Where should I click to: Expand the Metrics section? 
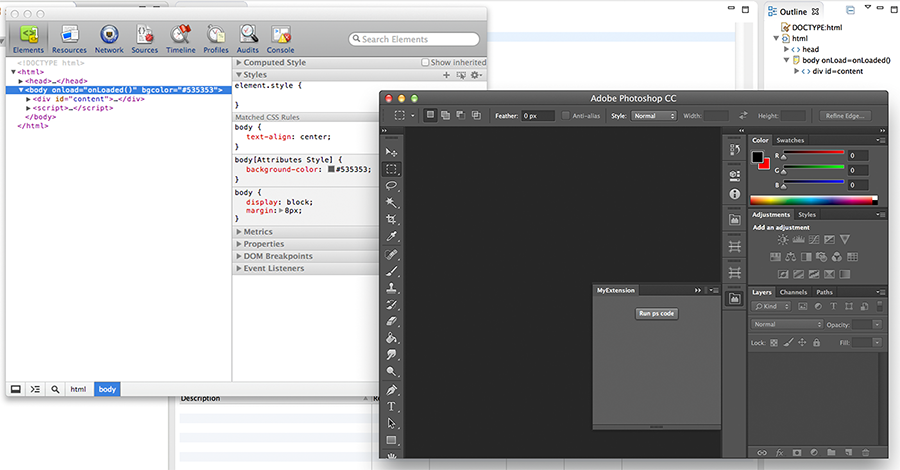click(239, 232)
